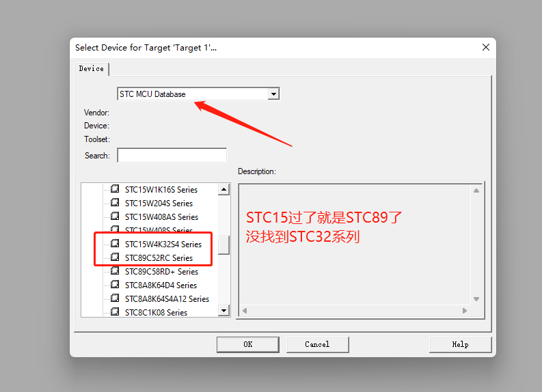
Task: Click the Cancel button
Action: 317,344
